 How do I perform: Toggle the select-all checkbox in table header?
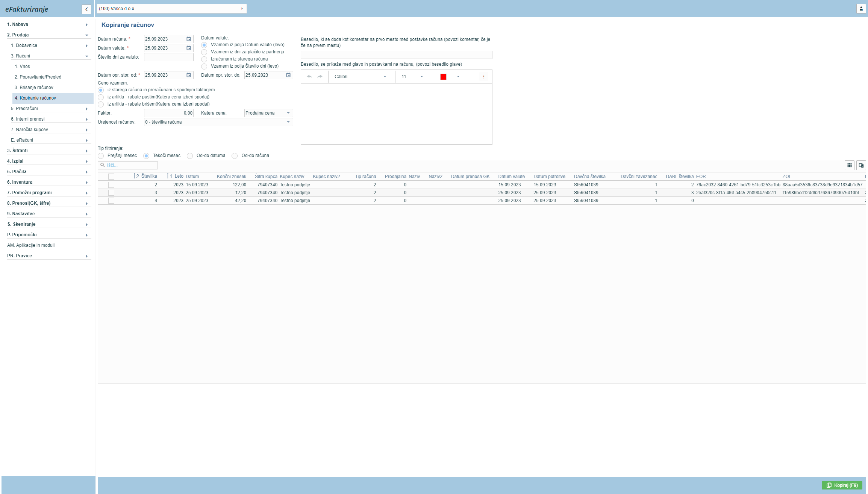click(x=111, y=177)
